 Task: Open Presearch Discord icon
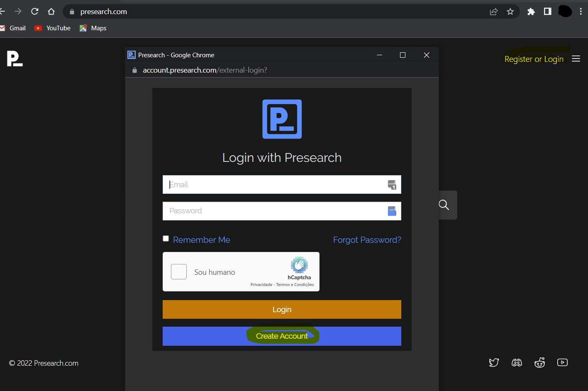click(517, 363)
